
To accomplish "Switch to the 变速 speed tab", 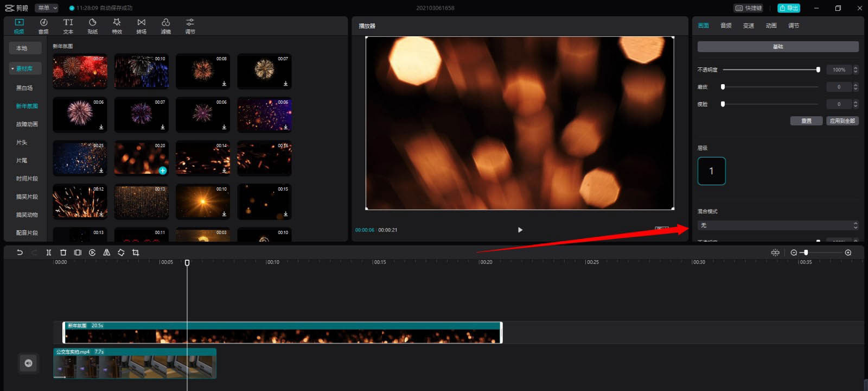I will coord(749,26).
